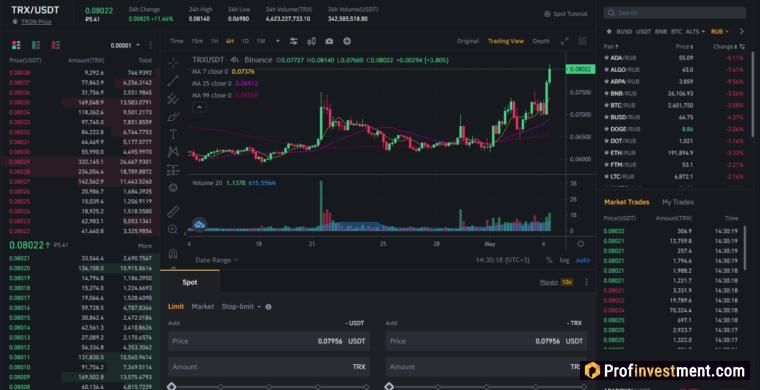
Task: Select the forecast and measurement tool
Action: pos(173,170)
